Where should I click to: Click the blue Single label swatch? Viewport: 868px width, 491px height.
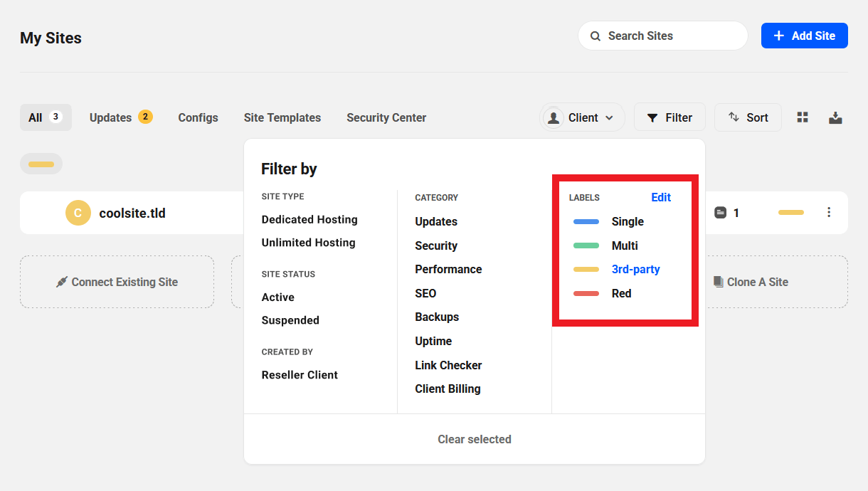click(x=586, y=221)
